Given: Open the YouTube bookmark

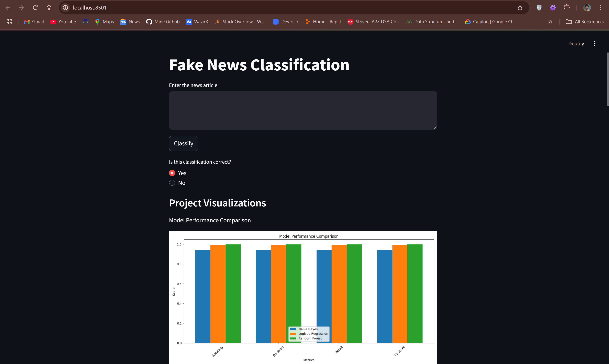Looking at the screenshot, I should point(63,22).
